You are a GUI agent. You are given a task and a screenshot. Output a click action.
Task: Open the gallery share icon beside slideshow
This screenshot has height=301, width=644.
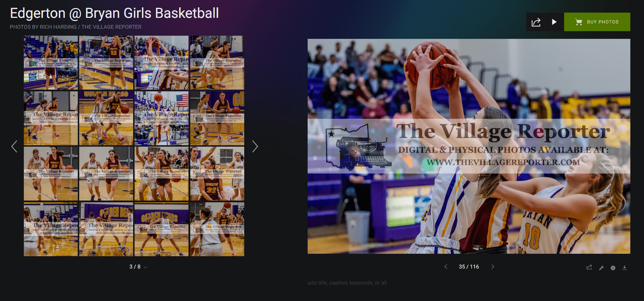coord(536,22)
